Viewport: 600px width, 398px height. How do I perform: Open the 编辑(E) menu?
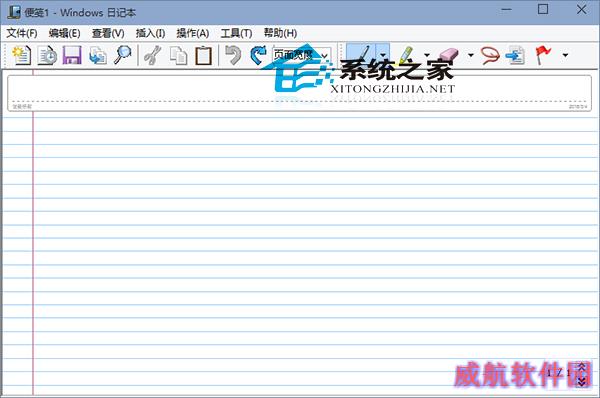(x=64, y=33)
